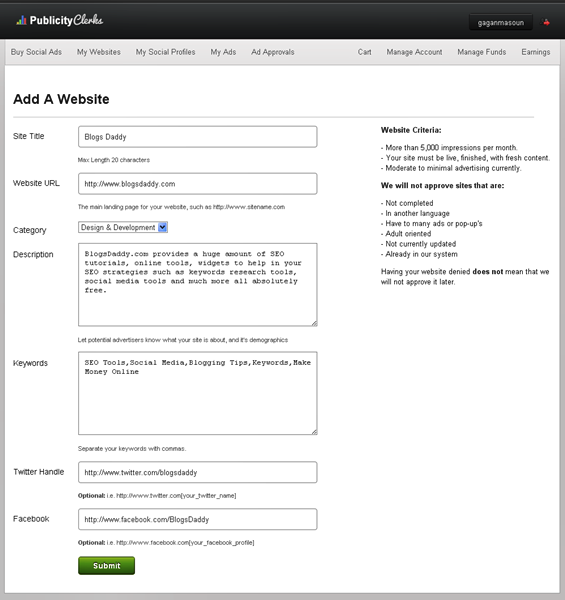This screenshot has width=565, height=600.
Task: Open the Buy Social Ads menu
Action: point(36,52)
